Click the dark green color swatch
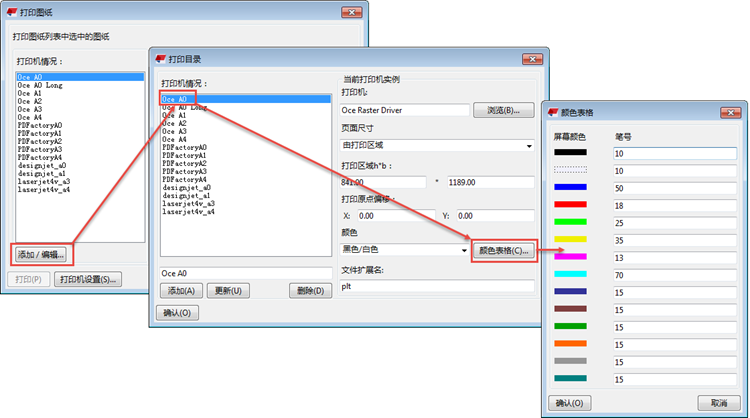750x418 pixels. (570, 326)
